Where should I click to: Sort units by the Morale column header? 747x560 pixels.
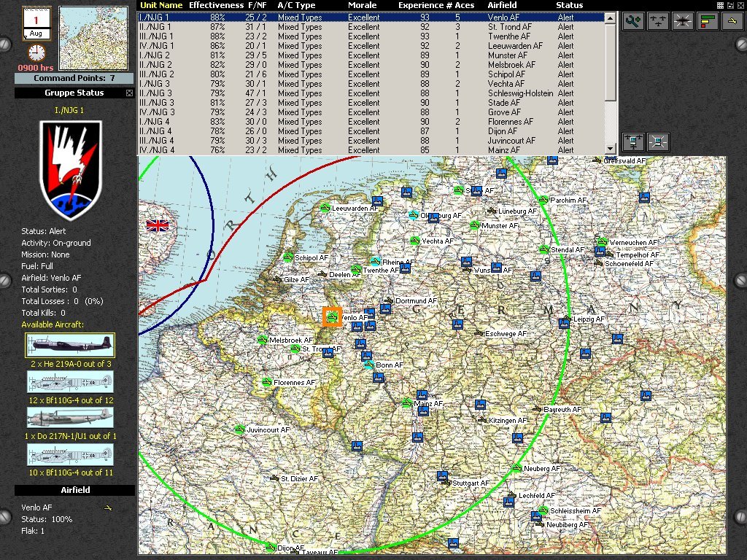363,5
